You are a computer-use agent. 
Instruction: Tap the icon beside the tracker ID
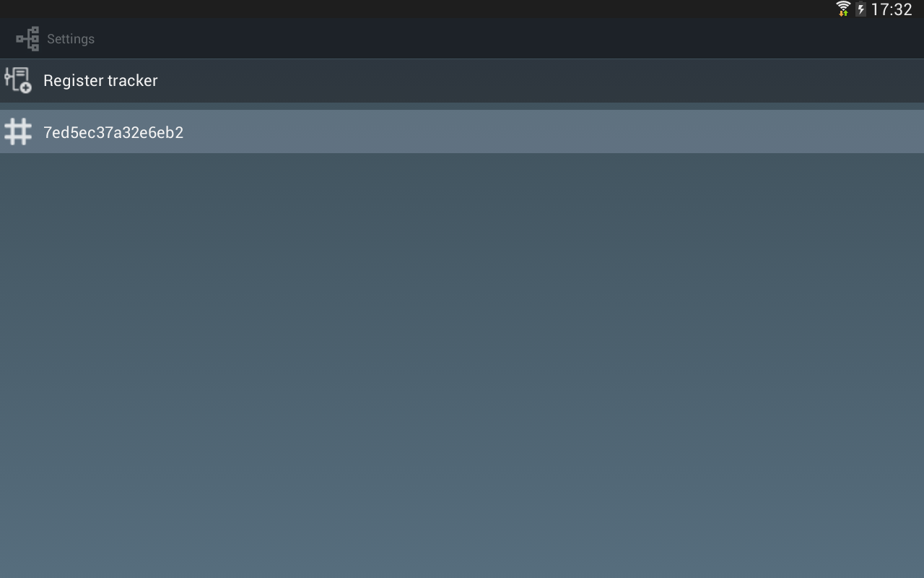tap(18, 131)
